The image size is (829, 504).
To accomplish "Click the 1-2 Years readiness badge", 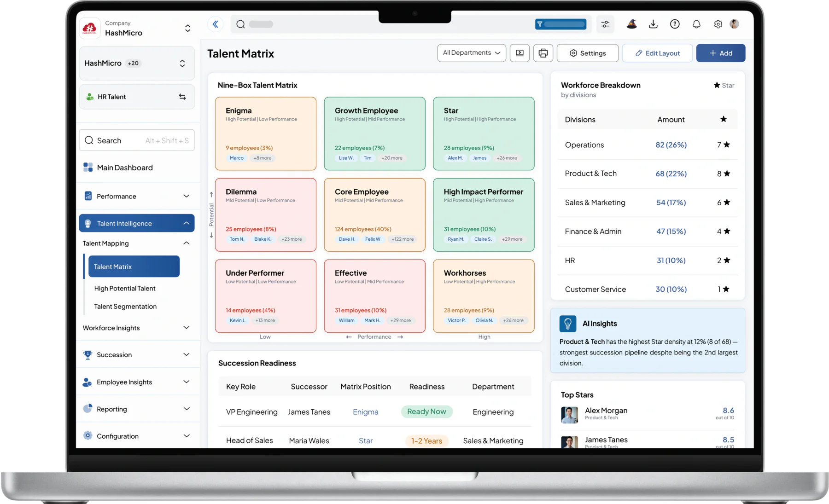I will point(427,441).
